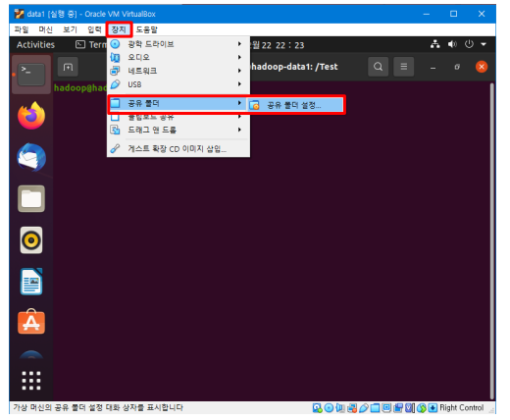
Task: Open the 도움말 menu
Action: (x=146, y=29)
